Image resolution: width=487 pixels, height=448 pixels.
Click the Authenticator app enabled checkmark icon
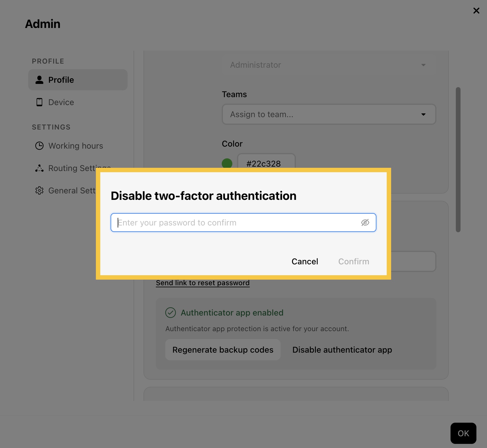pos(171,313)
